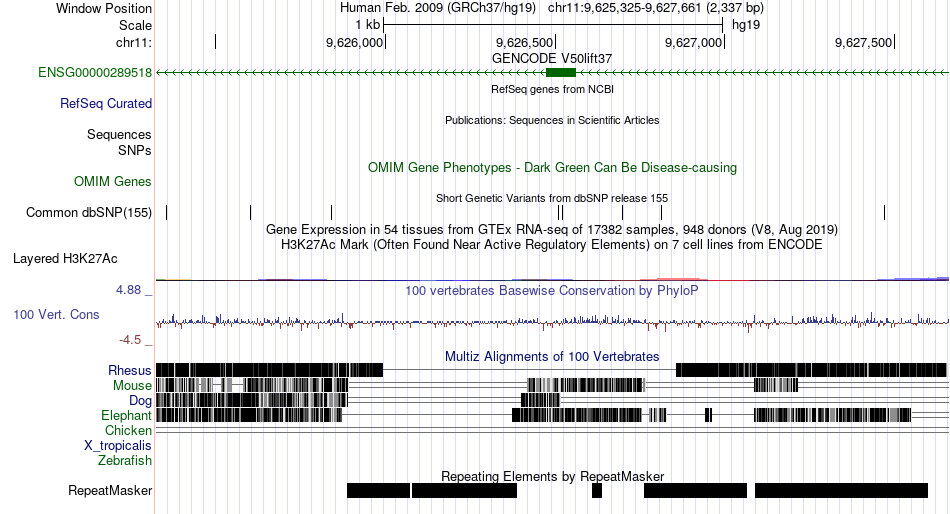Click the small RepeatMasker element in the middle
This screenshot has height=514, width=950.
click(x=597, y=490)
